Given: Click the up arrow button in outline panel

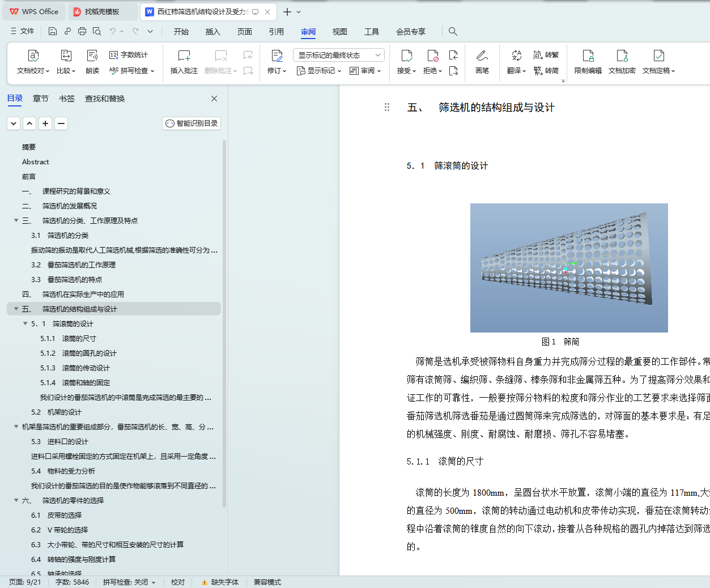Looking at the screenshot, I should coord(29,123).
